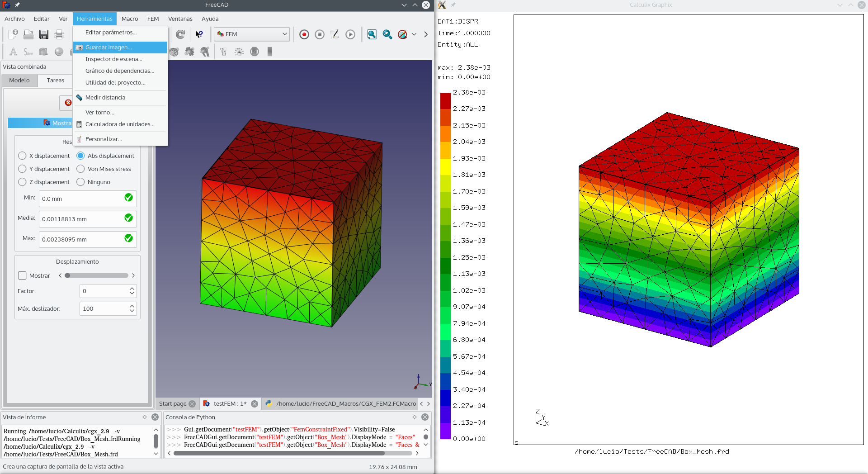This screenshot has height=474, width=868.
Task: Click the Execute macro play icon
Action: pyautogui.click(x=350, y=34)
